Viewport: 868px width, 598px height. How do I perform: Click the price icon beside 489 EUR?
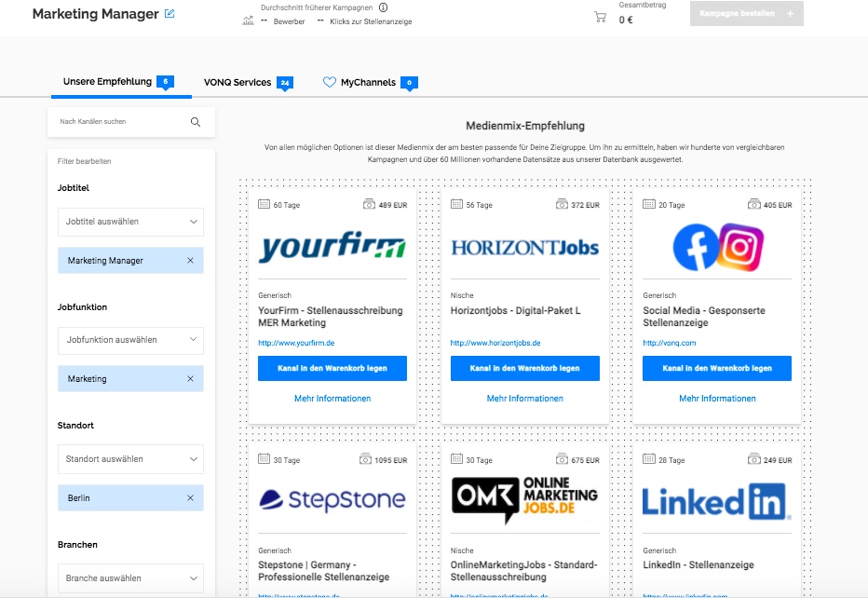(369, 204)
